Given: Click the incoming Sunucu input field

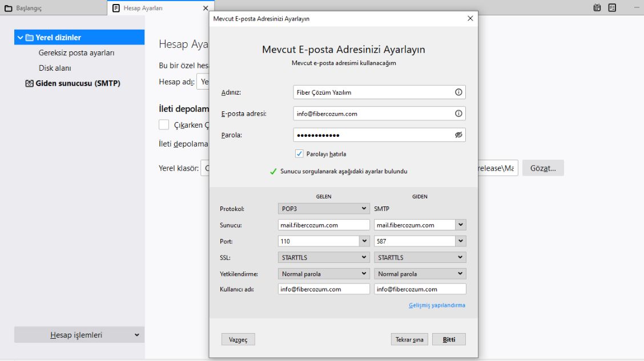Looking at the screenshot, I should click(x=324, y=225).
